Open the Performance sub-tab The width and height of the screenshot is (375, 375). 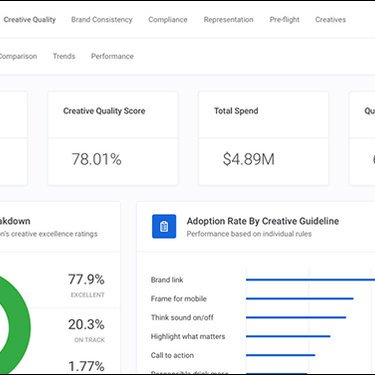click(x=112, y=56)
